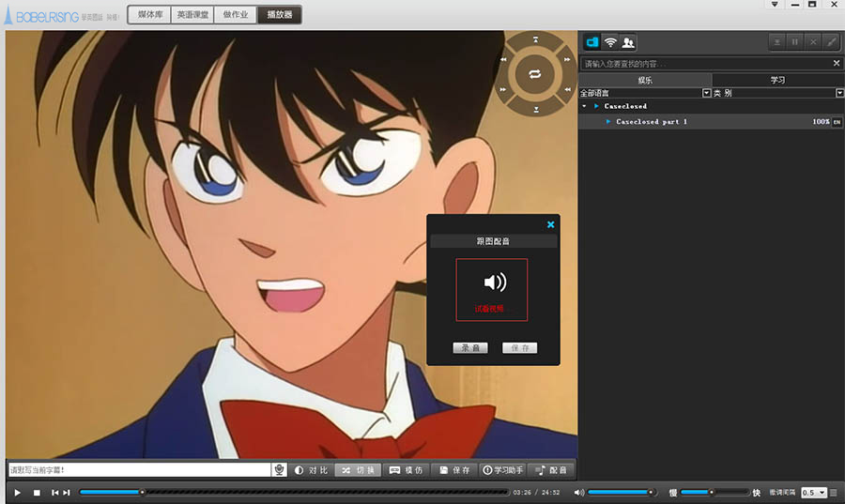Image resolution: width=845 pixels, height=504 pixels.
Task: Focus the media search input field
Action: (x=706, y=64)
